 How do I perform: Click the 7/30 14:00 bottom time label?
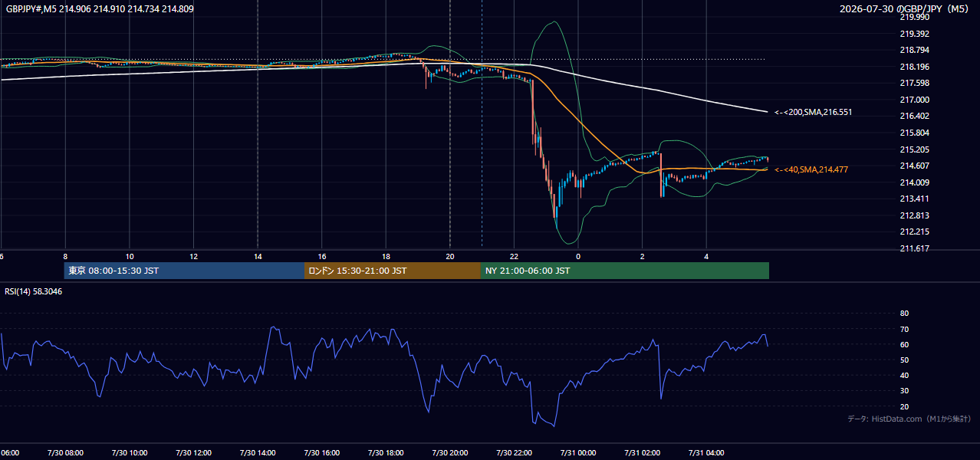(x=258, y=453)
